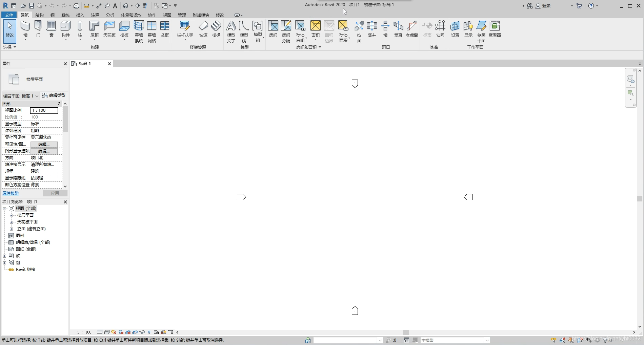
Task: Select the 楼板 (Floor) tool
Action: pyautogui.click(x=124, y=30)
